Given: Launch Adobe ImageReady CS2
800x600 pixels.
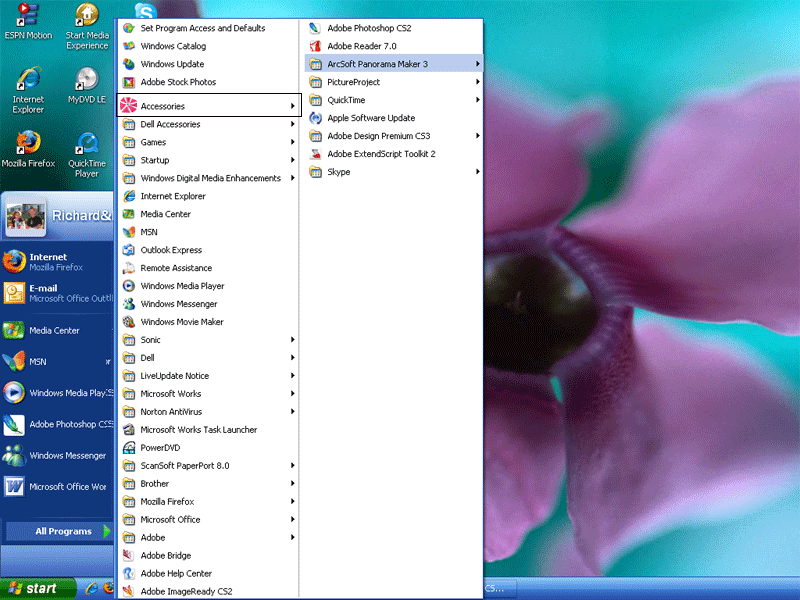Looking at the screenshot, I should (x=208, y=591).
